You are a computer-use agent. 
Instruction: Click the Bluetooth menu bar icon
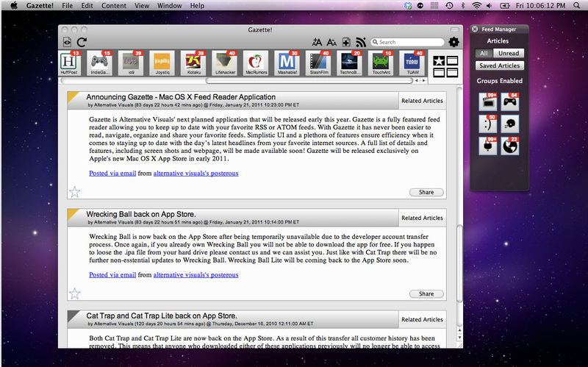click(x=463, y=6)
